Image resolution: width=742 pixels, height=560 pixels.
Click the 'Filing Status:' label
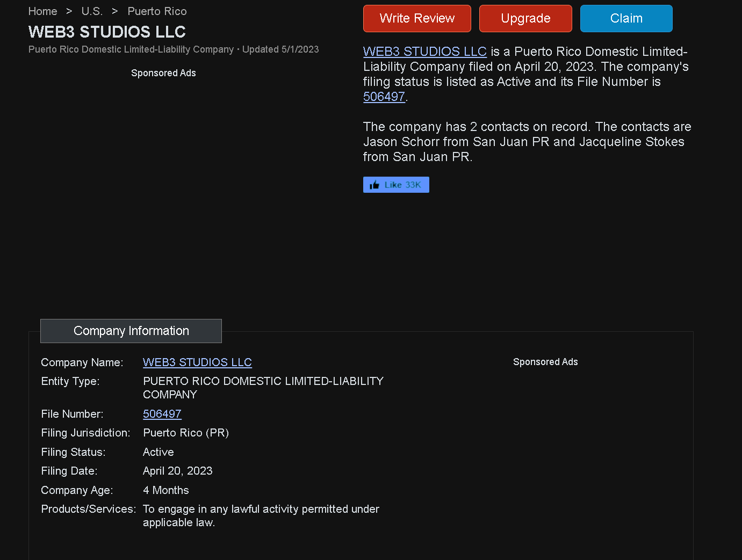[x=73, y=452]
